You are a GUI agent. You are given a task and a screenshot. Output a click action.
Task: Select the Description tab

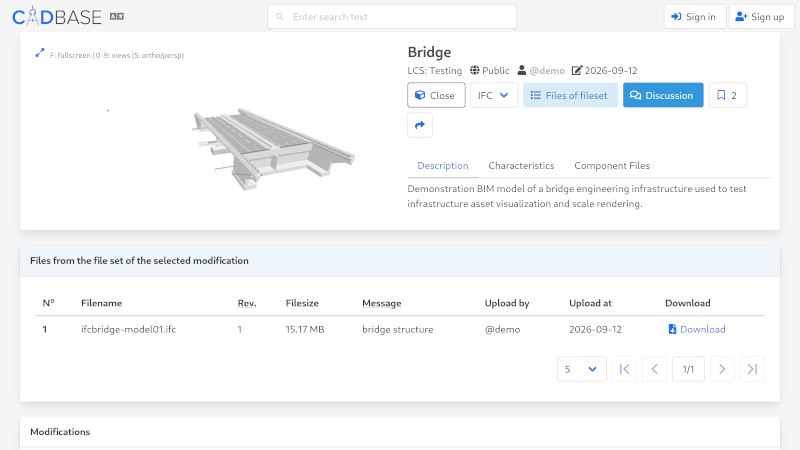[x=443, y=165]
